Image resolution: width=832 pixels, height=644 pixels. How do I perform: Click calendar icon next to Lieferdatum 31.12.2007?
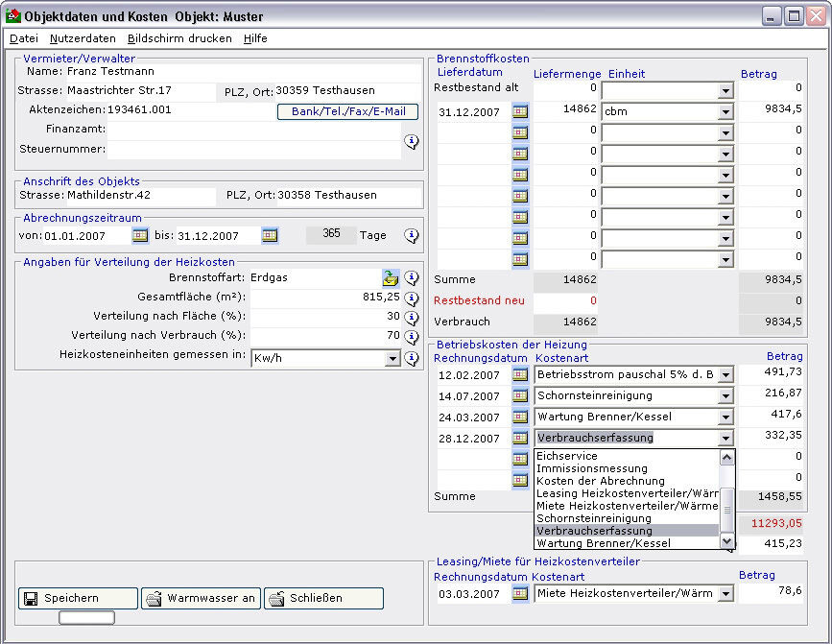click(520, 111)
